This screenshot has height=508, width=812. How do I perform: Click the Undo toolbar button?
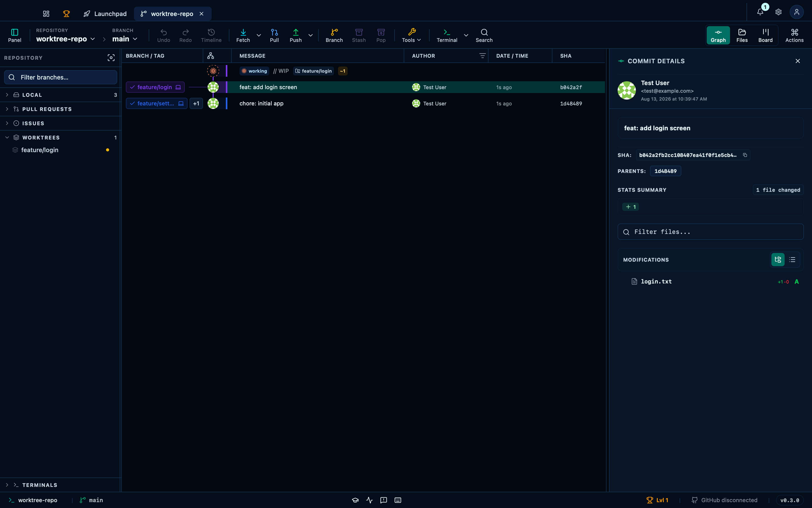pyautogui.click(x=164, y=35)
